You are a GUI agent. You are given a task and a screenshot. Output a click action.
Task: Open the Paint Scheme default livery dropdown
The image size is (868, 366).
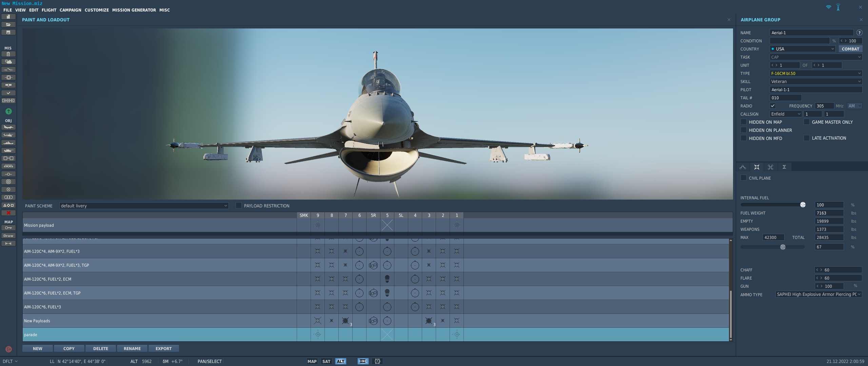coord(144,206)
